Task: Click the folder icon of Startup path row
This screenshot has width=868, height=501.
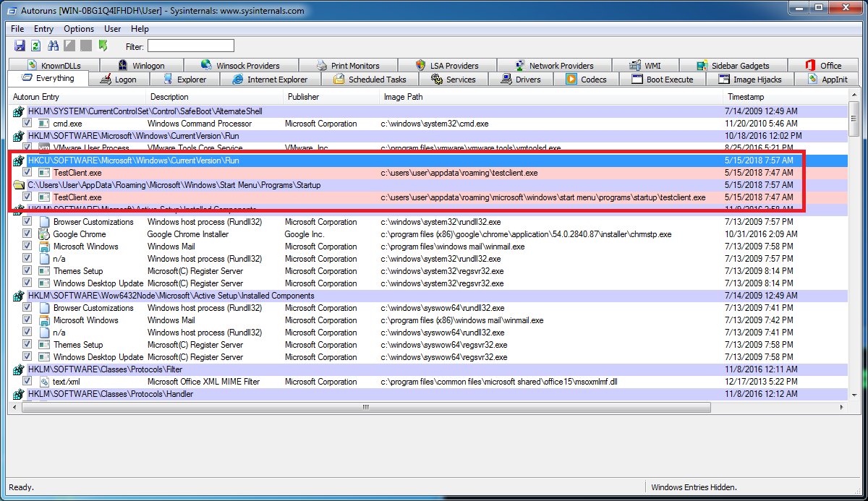Action: pos(20,185)
